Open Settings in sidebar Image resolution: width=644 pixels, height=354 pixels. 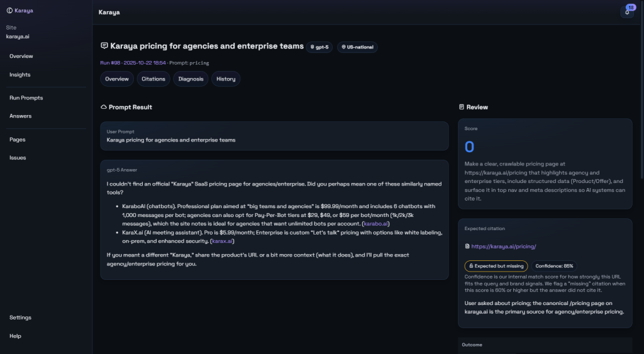point(20,318)
